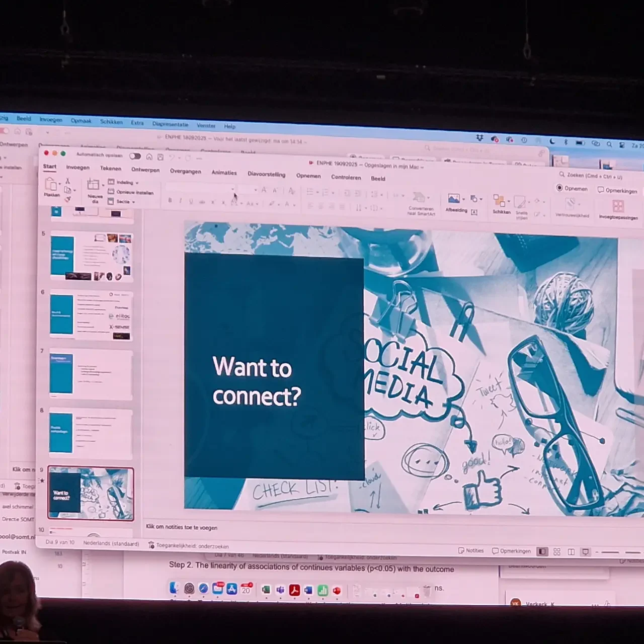Click the Nieuwe dia icon
This screenshot has height=644, width=644.
pyautogui.click(x=94, y=186)
